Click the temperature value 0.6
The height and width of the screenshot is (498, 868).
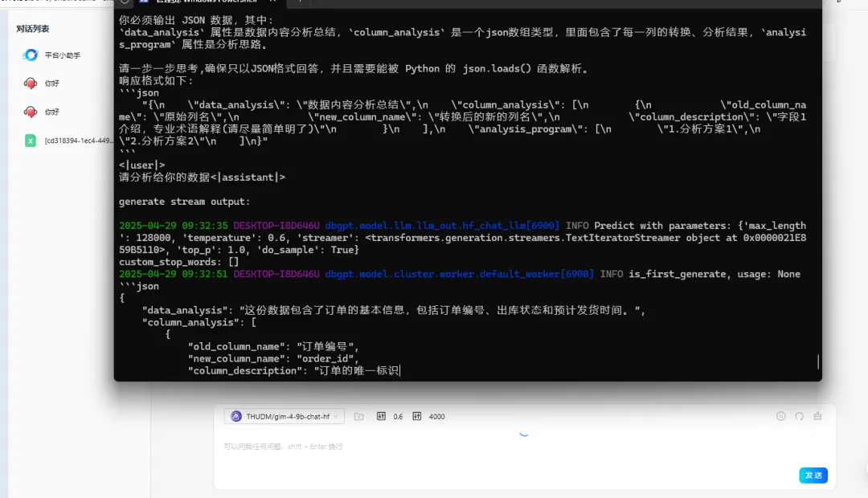click(x=398, y=416)
